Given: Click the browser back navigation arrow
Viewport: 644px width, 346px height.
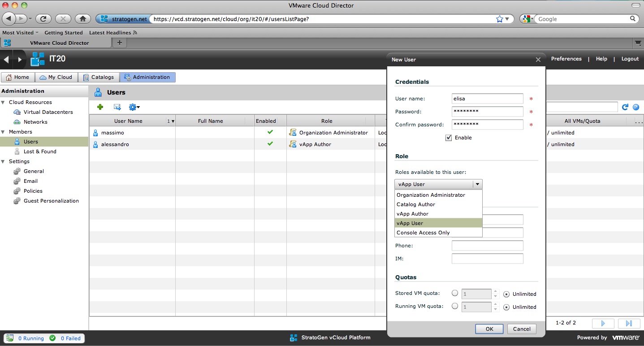Looking at the screenshot, I should tap(9, 19).
